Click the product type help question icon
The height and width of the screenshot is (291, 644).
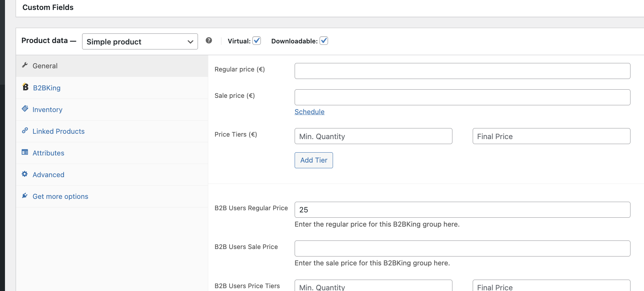tap(209, 41)
